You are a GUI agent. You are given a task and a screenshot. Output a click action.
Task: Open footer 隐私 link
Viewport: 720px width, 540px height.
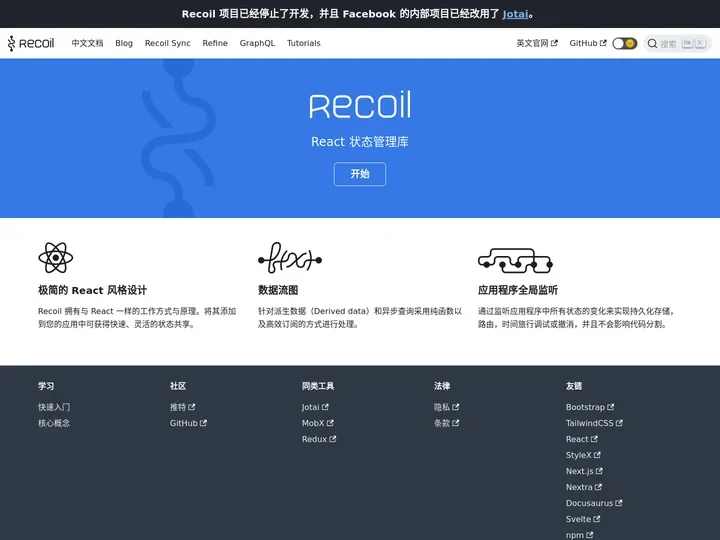pyautogui.click(x=446, y=407)
